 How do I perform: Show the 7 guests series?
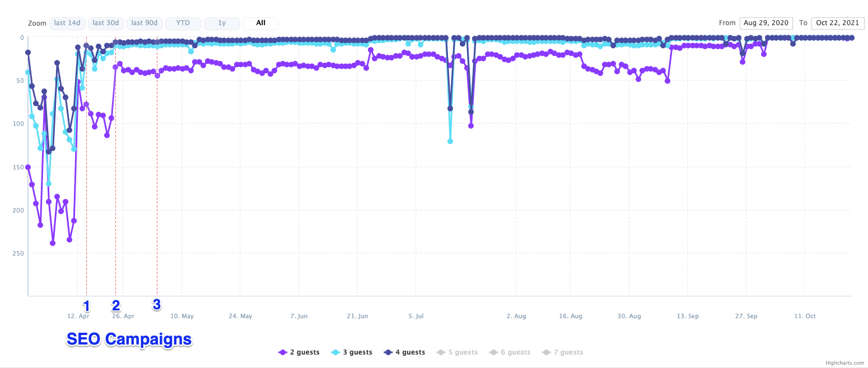tap(562, 352)
